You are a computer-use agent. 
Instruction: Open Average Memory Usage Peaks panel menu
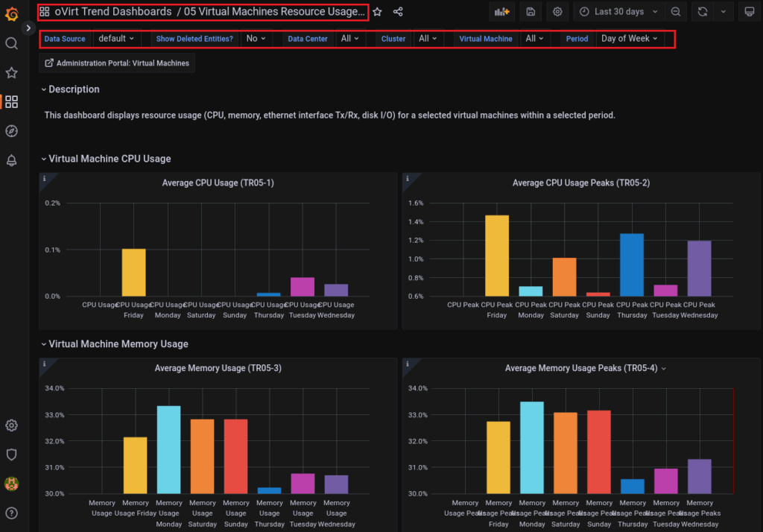click(664, 369)
